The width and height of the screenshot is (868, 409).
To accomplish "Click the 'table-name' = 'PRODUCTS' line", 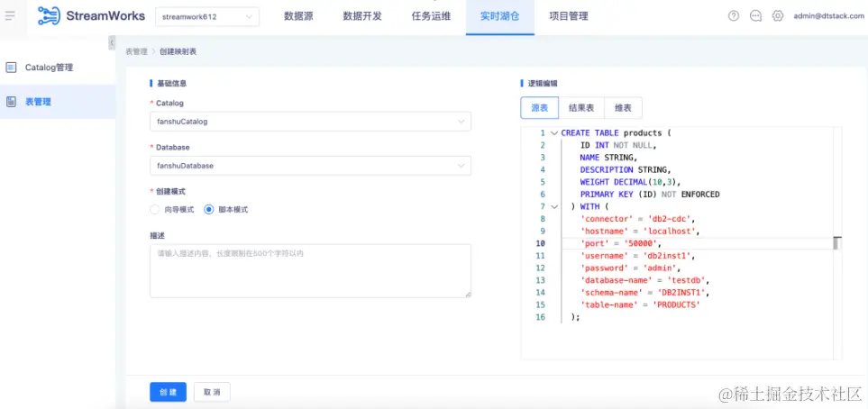I will point(640,305).
